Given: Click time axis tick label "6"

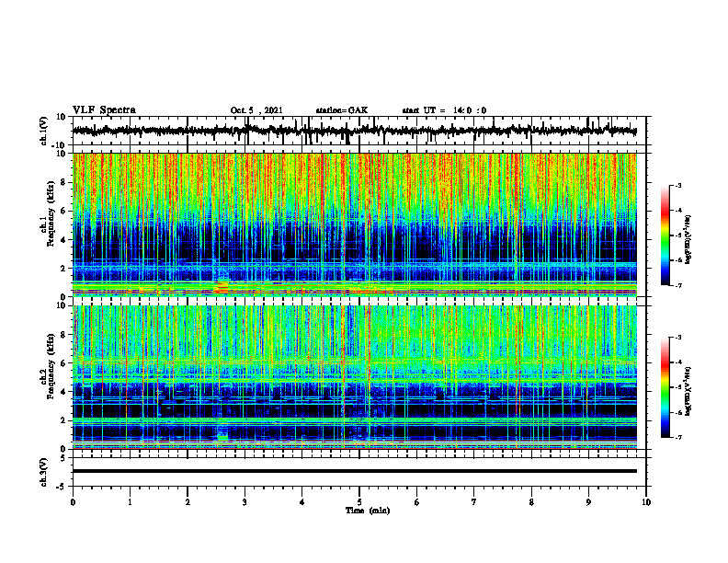Looking at the screenshot, I should [417, 502].
